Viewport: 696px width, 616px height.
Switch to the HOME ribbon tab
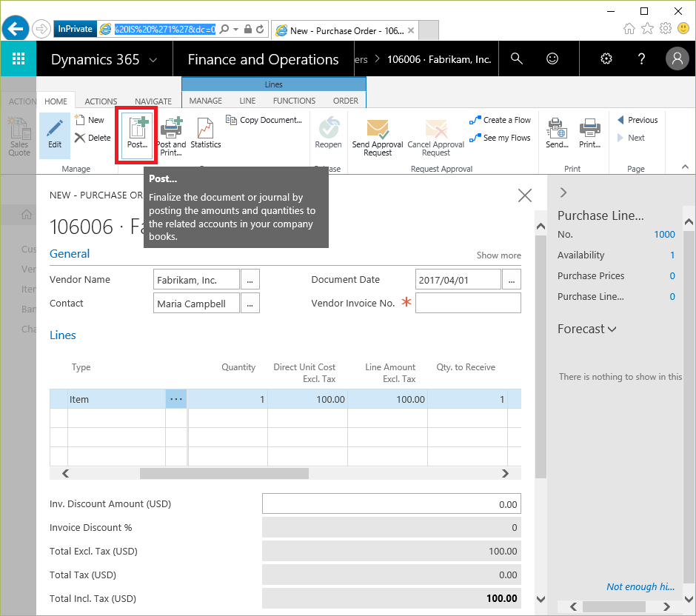(x=56, y=101)
